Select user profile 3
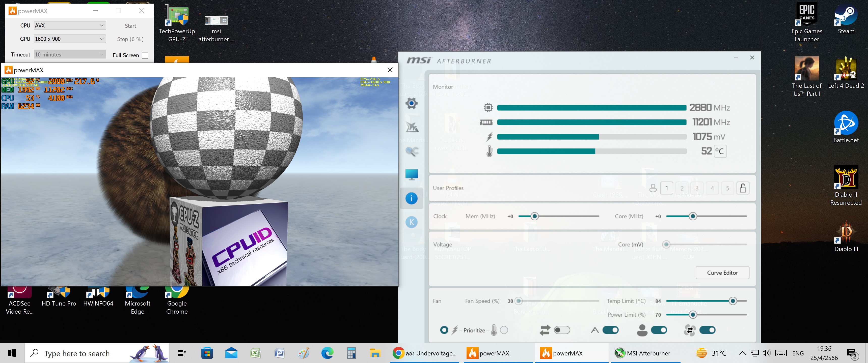868x363 pixels. pyautogui.click(x=697, y=188)
